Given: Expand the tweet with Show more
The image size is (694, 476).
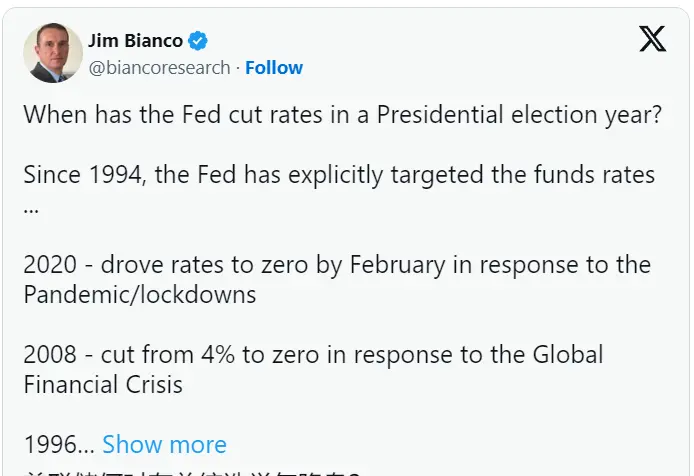Looking at the screenshot, I should tap(164, 444).
